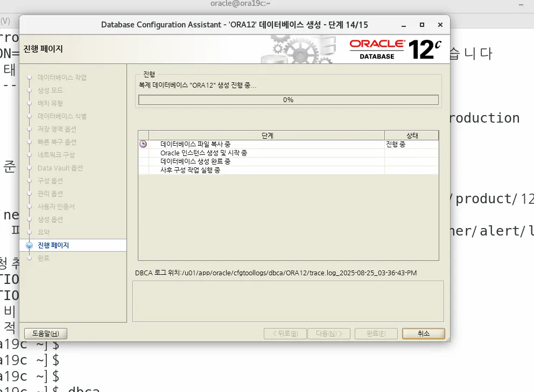Select the 데이터베이스 작업 step

pyautogui.click(x=62, y=77)
